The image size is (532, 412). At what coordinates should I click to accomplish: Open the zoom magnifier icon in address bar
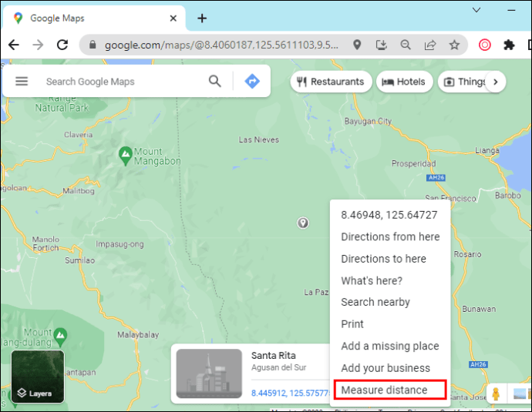(406, 45)
